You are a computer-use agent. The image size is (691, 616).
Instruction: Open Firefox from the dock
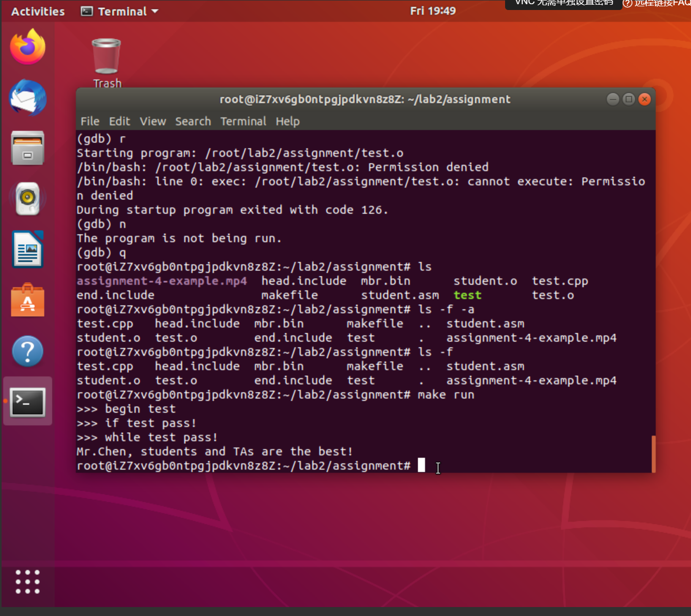coord(27,47)
